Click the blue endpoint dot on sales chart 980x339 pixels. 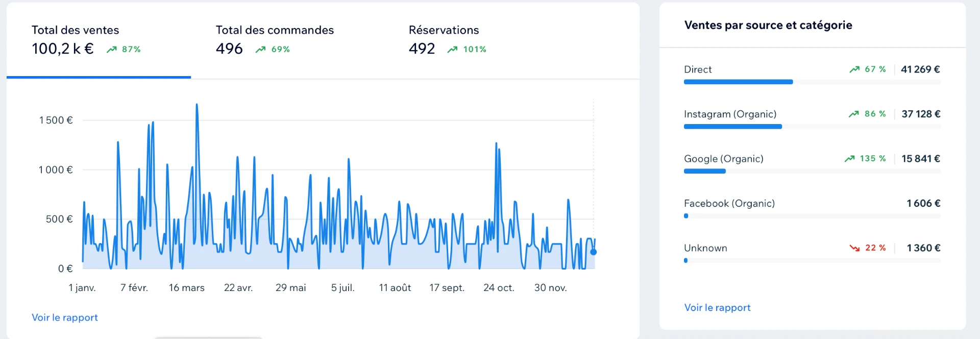coord(593,252)
